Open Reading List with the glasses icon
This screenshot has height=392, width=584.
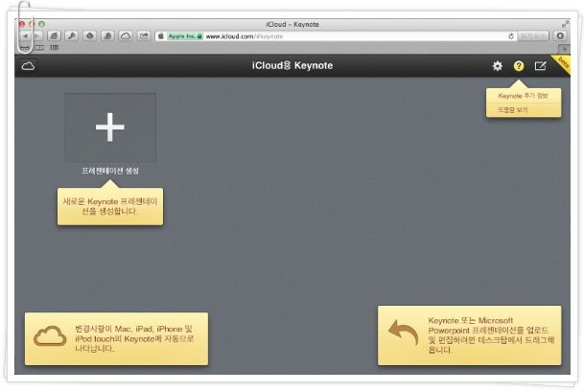(25, 48)
